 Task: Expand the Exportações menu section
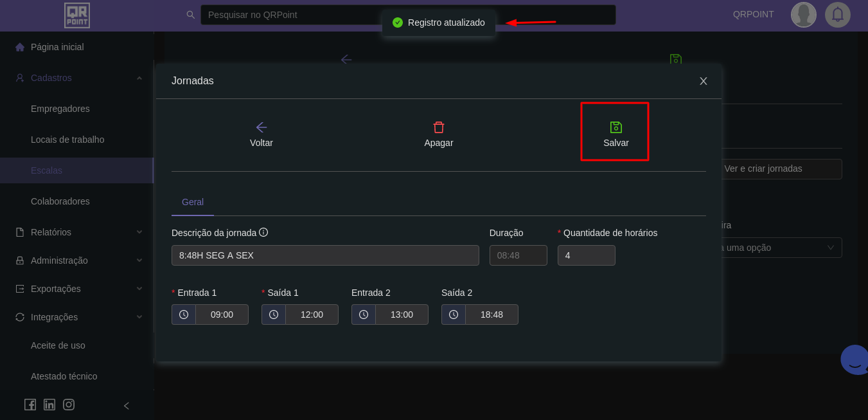click(x=139, y=289)
